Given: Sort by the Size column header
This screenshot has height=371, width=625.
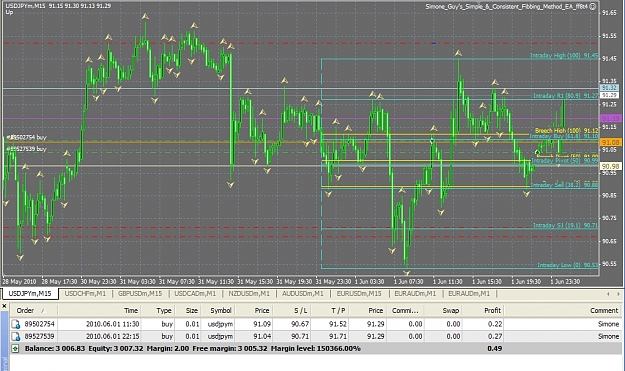Looking at the screenshot, I should click(x=191, y=310).
